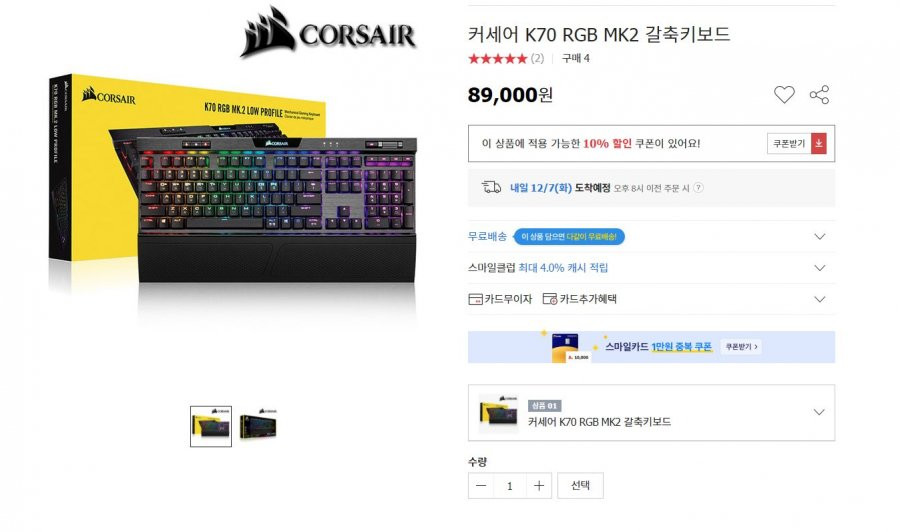This screenshot has width=900, height=532.
Task: Click the 카드추가혜택 card icon
Action: 550,299
